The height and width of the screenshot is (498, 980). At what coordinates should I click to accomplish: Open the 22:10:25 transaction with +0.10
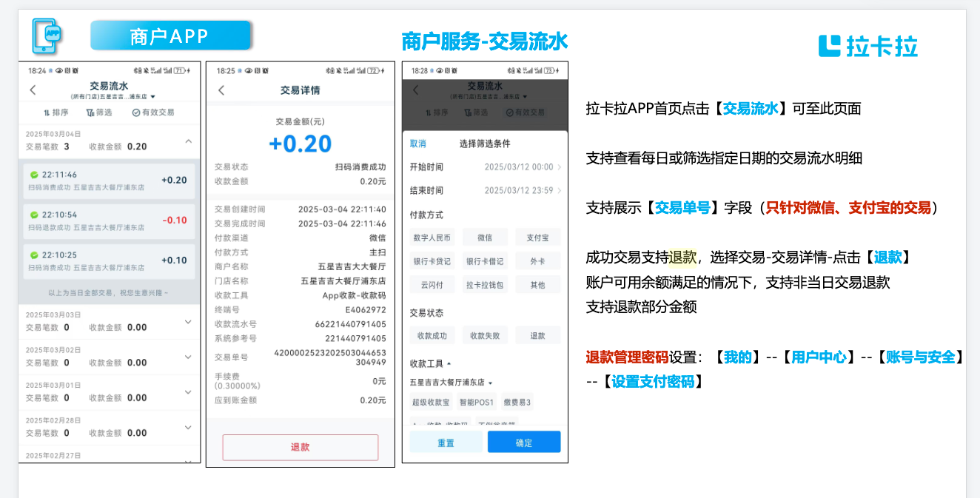pyautogui.click(x=109, y=260)
